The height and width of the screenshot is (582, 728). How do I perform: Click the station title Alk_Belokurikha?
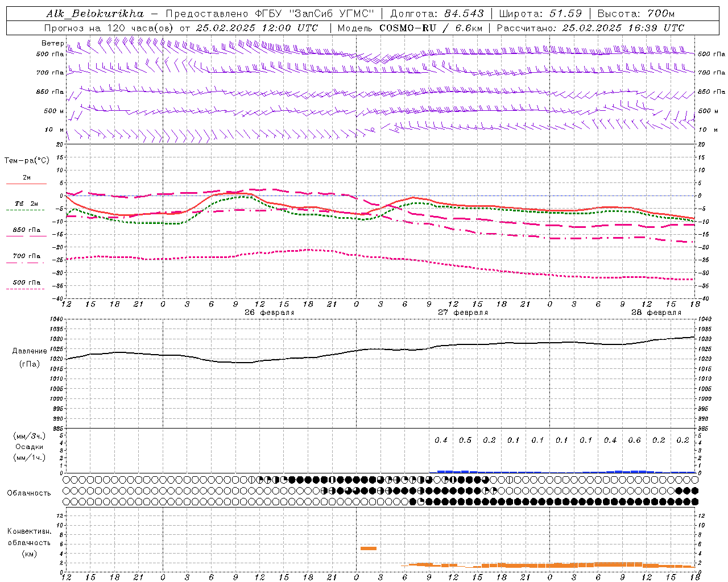click(x=95, y=14)
